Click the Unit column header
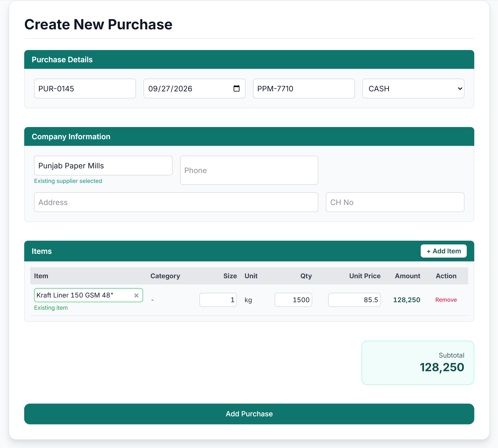This screenshot has width=498, height=448. coord(251,276)
